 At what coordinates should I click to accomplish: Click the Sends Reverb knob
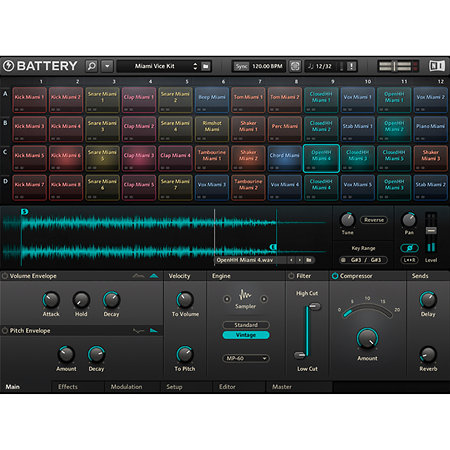(428, 354)
